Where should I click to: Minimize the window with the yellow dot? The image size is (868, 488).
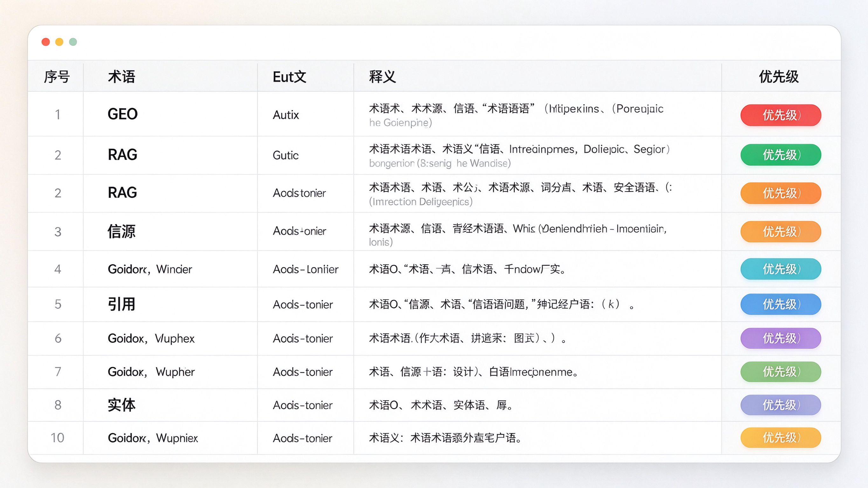click(59, 42)
